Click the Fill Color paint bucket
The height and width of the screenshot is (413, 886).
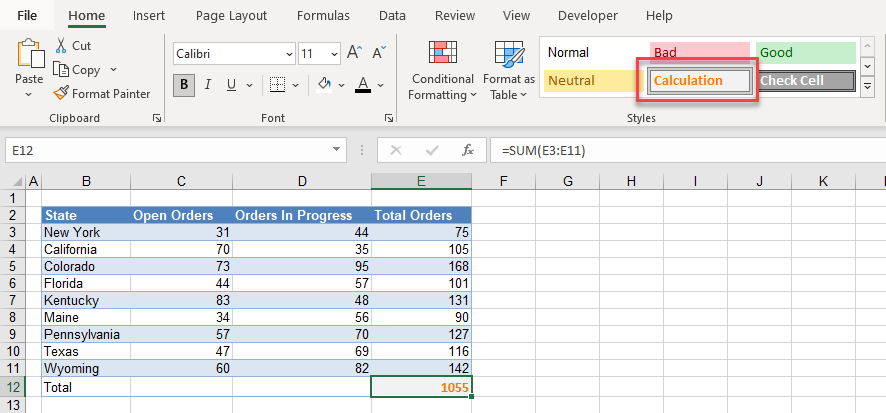[x=324, y=85]
